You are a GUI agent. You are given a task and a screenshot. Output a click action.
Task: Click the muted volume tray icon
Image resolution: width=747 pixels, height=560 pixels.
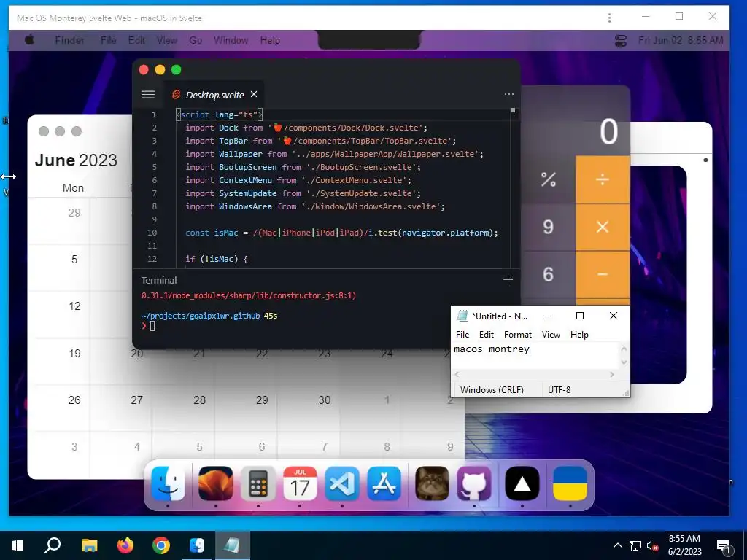tap(653, 545)
